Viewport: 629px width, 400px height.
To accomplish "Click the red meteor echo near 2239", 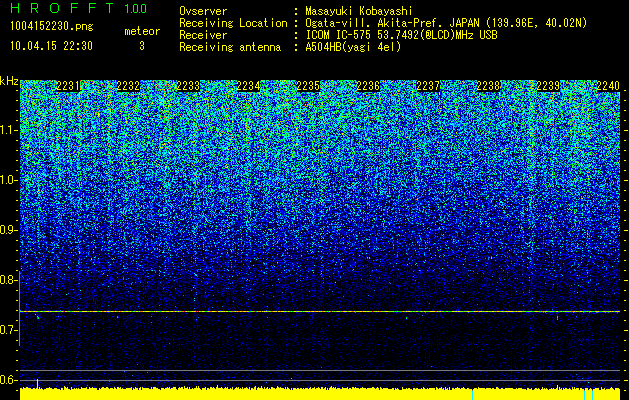I will pos(557,318).
